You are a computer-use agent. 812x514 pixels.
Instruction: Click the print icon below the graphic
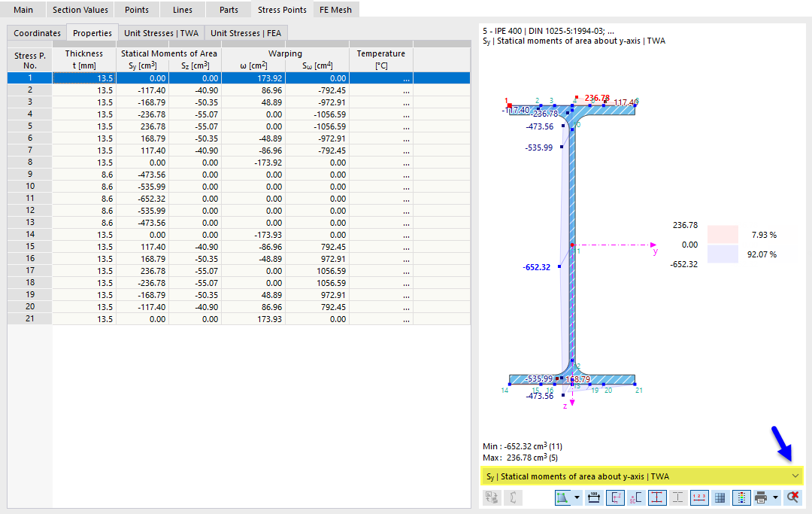(x=761, y=497)
